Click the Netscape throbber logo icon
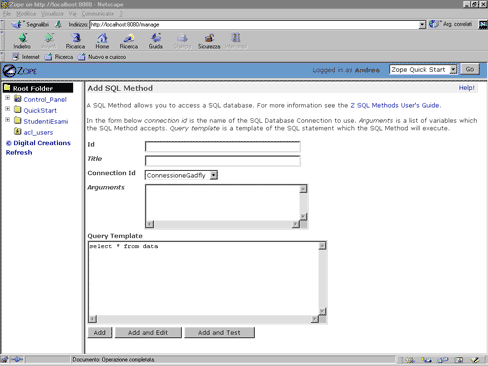This screenshot has width=488, height=366. (483, 24)
